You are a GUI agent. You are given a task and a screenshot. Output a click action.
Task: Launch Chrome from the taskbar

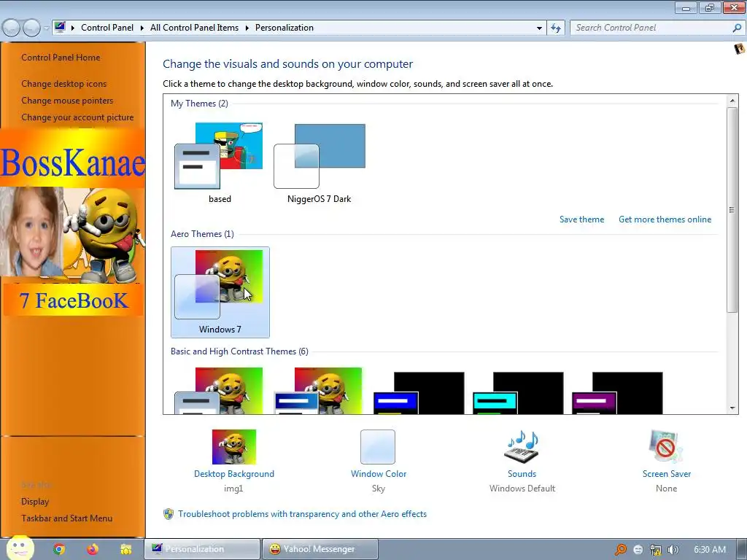[59, 550]
